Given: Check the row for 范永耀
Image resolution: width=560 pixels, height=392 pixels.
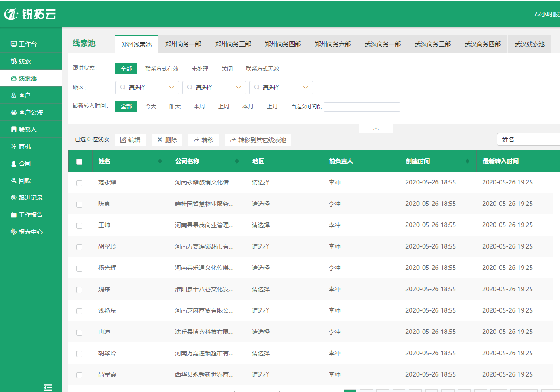Looking at the screenshot, I should 79,183.
